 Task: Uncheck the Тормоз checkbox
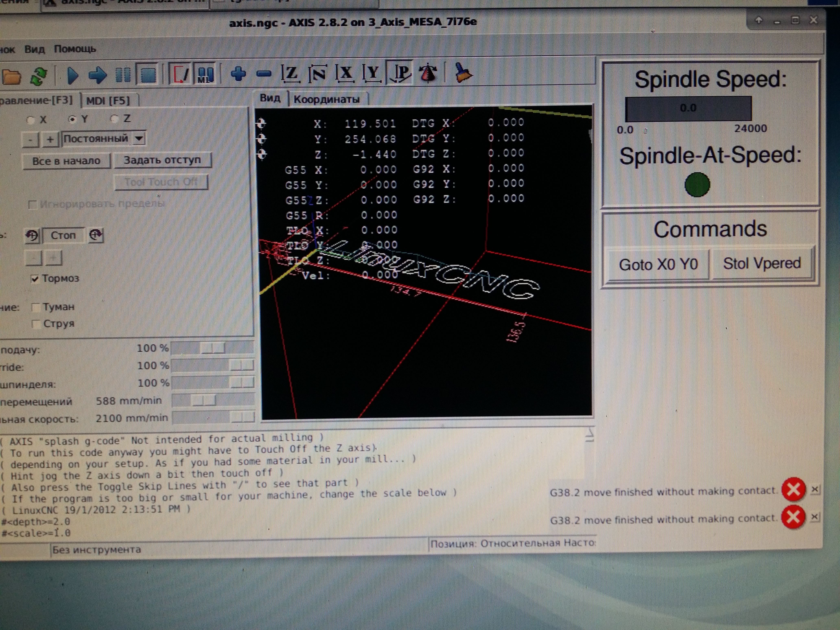coord(35,279)
